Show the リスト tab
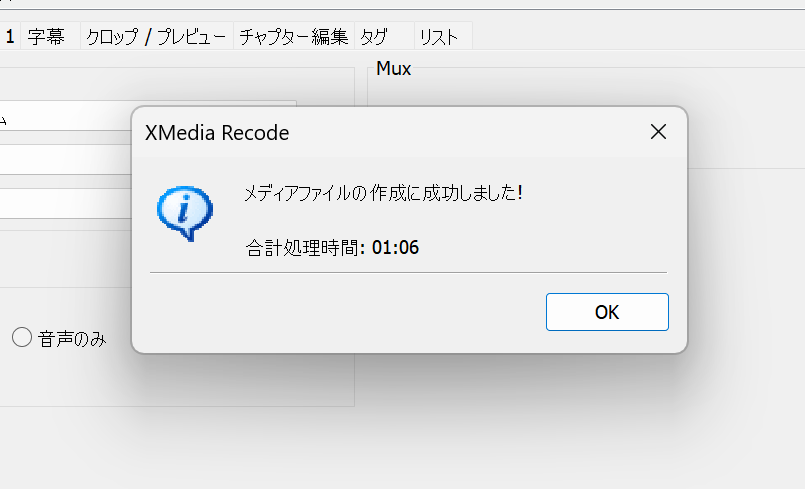 click(x=438, y=37)
